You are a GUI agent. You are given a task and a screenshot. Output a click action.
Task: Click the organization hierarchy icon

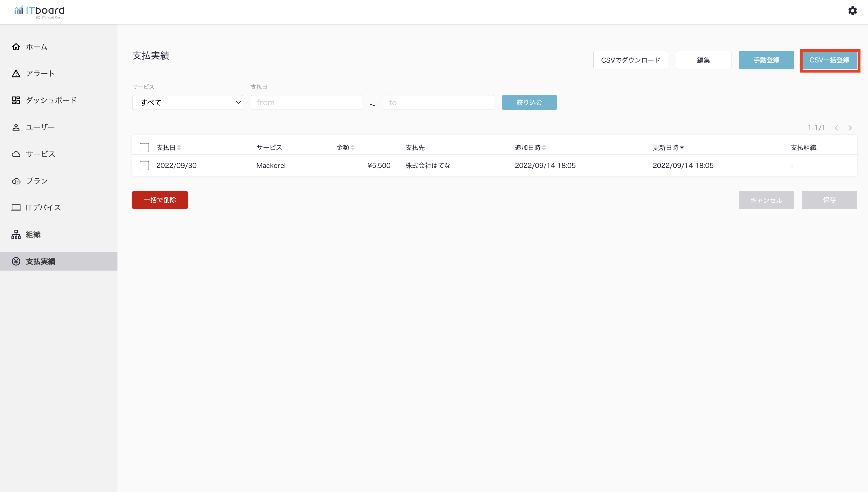(x=16, y=234)
